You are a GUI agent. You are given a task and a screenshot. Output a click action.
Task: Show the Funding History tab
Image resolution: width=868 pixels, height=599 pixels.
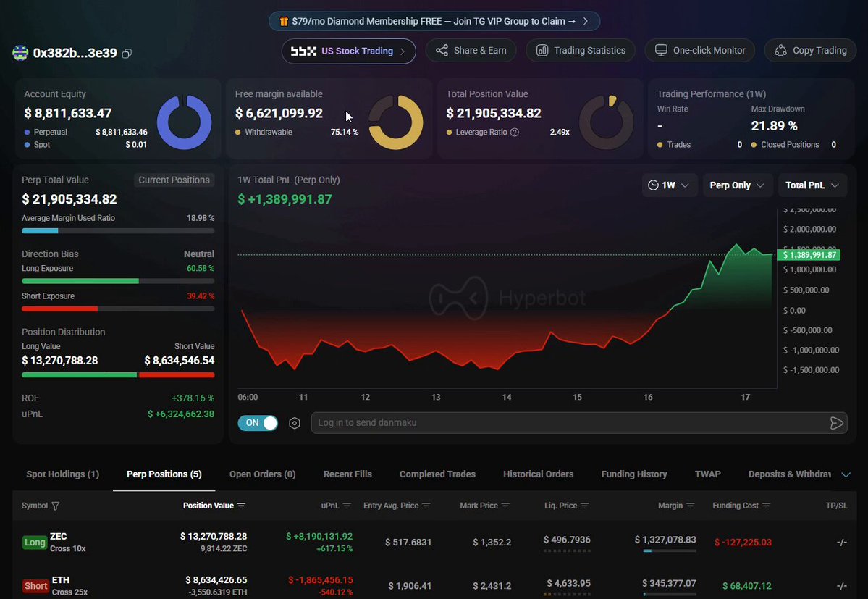pos(634,474)
